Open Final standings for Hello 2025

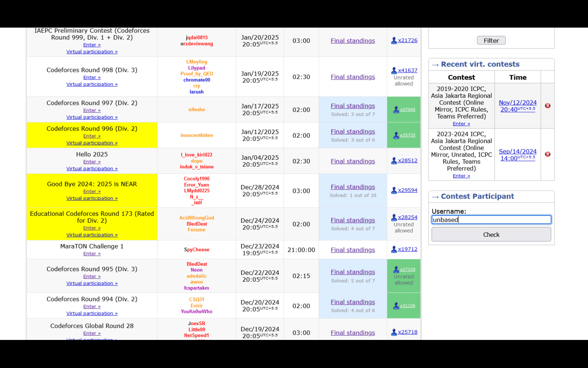click(353, 161)
